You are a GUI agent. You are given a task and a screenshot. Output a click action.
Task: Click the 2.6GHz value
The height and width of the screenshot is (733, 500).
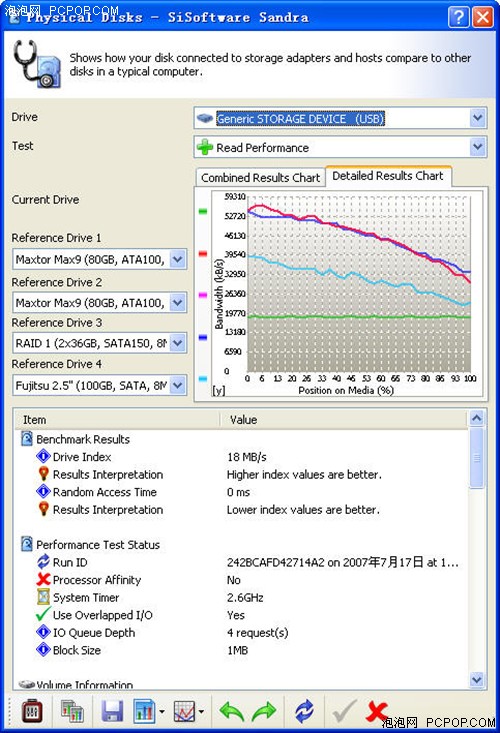(245, 597)
